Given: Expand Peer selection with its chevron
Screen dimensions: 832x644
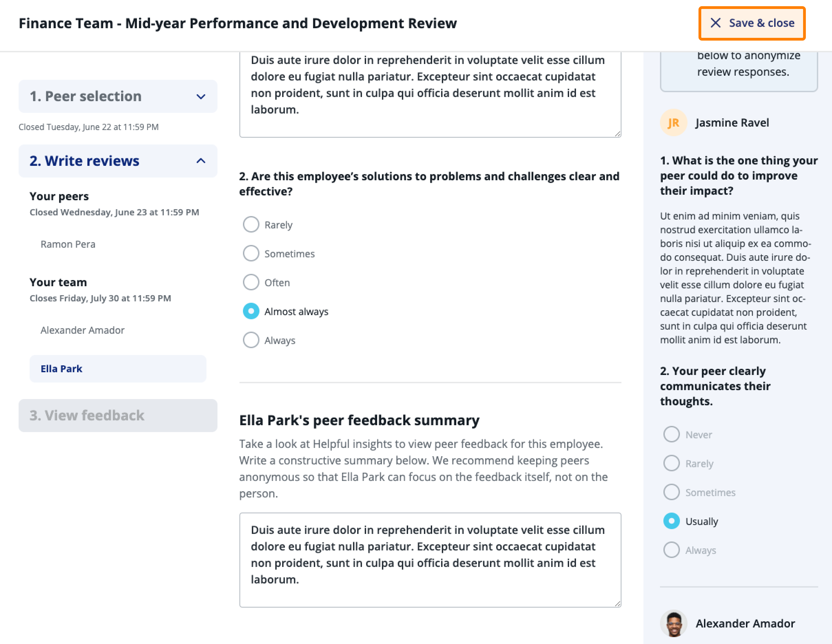Looking at the screenshot, I should (201, 96).
